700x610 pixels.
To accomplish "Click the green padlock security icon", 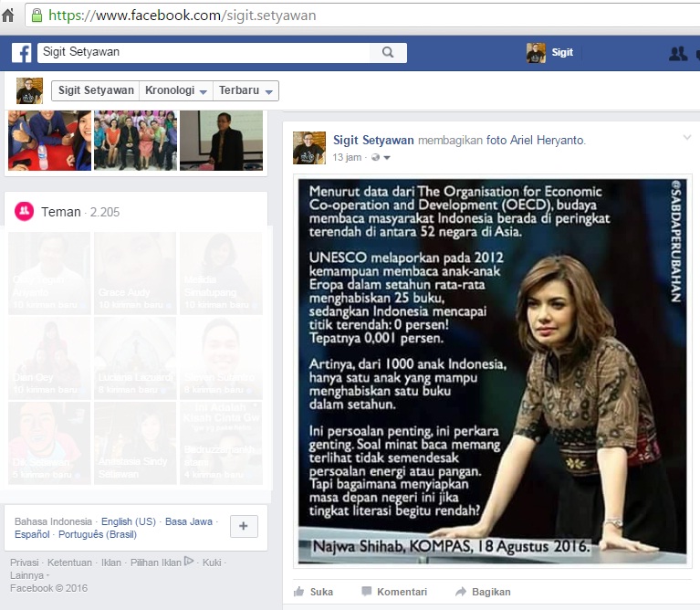I will point(37,16).
